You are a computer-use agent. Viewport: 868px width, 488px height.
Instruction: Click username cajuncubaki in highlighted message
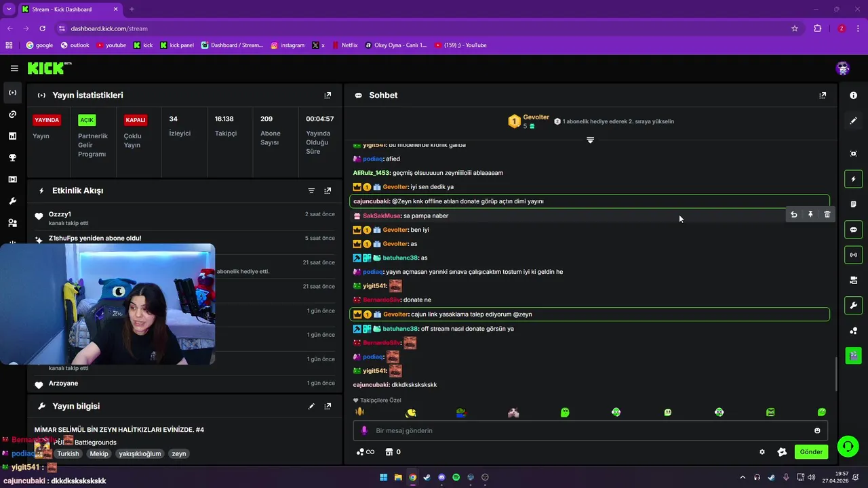(x=371, y=201)
